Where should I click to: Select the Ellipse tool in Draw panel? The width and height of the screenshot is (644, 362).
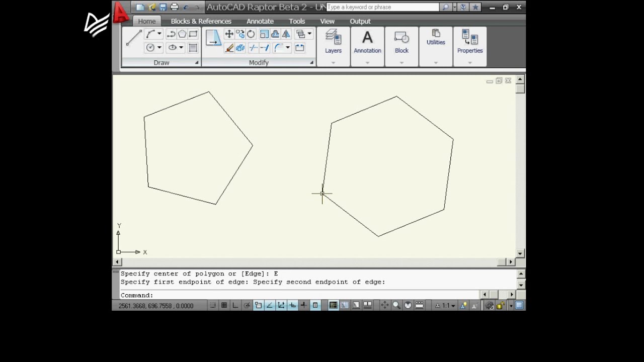[173, 48]
